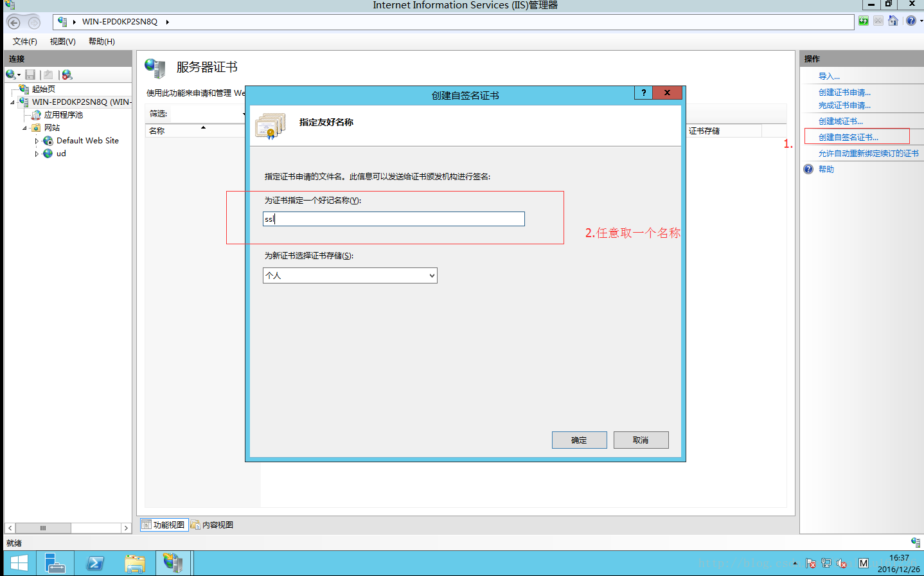Viewport: 924px width, 576px height.
Task: Click the address bar arrow before WIN-EPD0KP2SN8Q
Action: click(75, 22)
